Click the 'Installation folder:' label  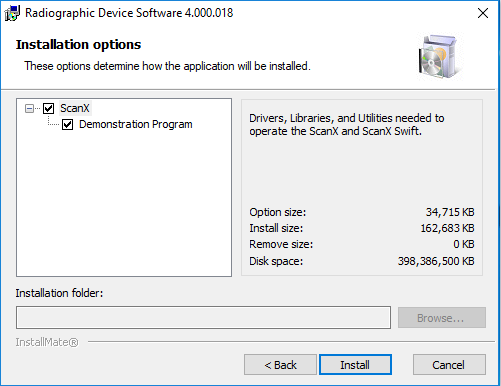tap(59, 293)
